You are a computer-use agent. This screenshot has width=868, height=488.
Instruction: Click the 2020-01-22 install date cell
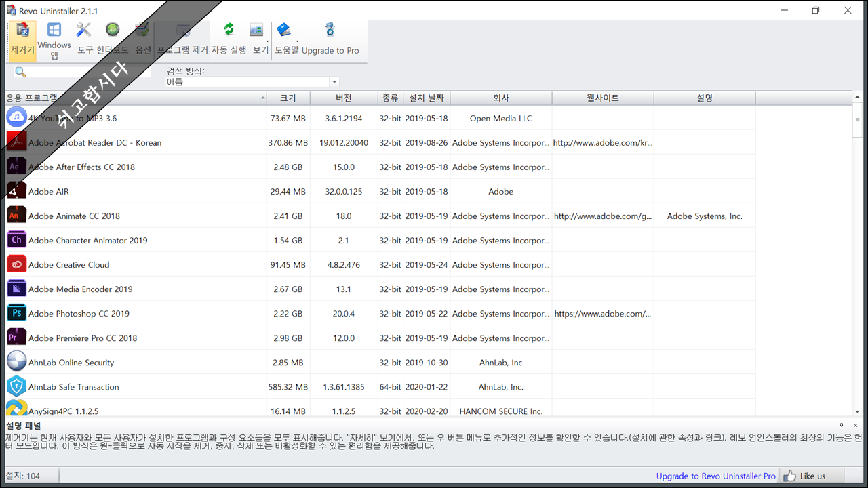[427, 387]
